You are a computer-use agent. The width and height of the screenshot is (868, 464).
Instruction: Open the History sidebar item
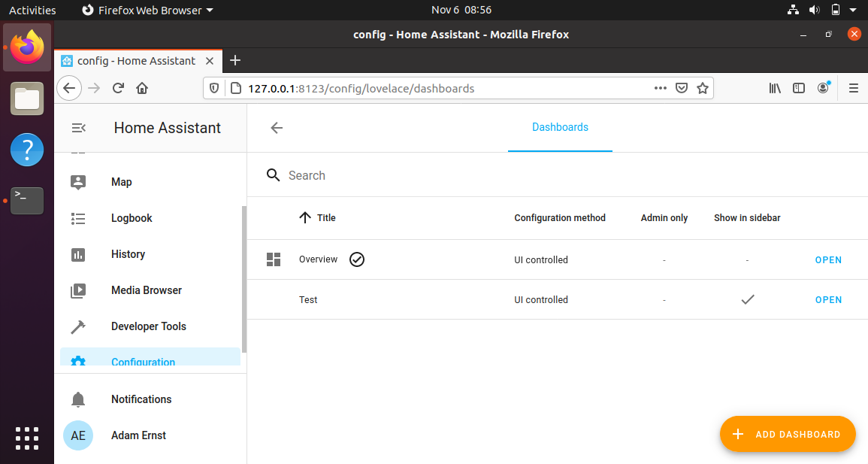tap(150, 254)
